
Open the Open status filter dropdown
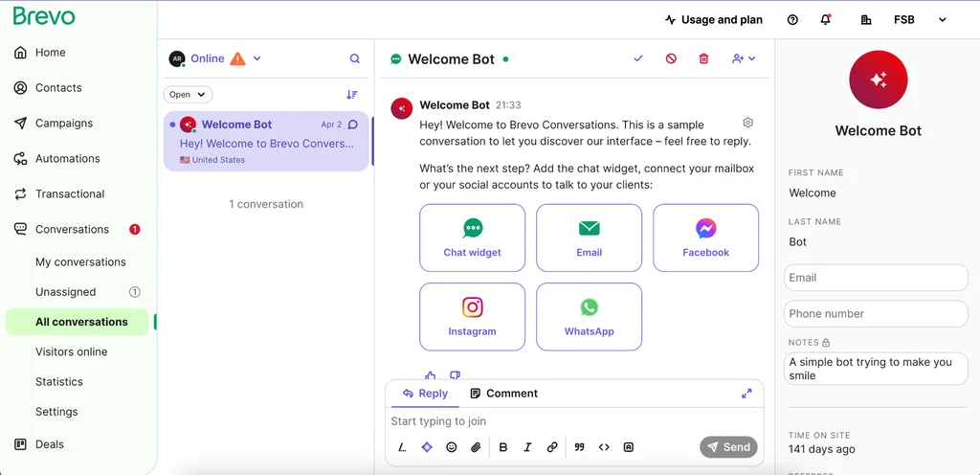pyautogui.click(x=189, y=95)
